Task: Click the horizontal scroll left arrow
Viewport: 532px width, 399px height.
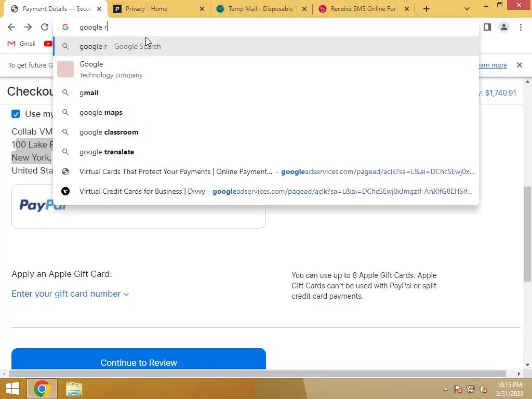Action: 4,374
